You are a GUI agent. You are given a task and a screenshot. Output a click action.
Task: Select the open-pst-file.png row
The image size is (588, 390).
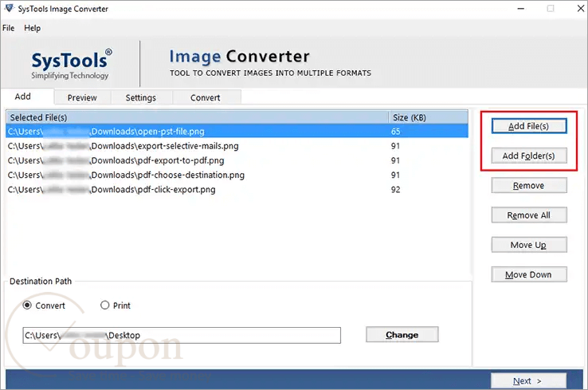(237, 132)
